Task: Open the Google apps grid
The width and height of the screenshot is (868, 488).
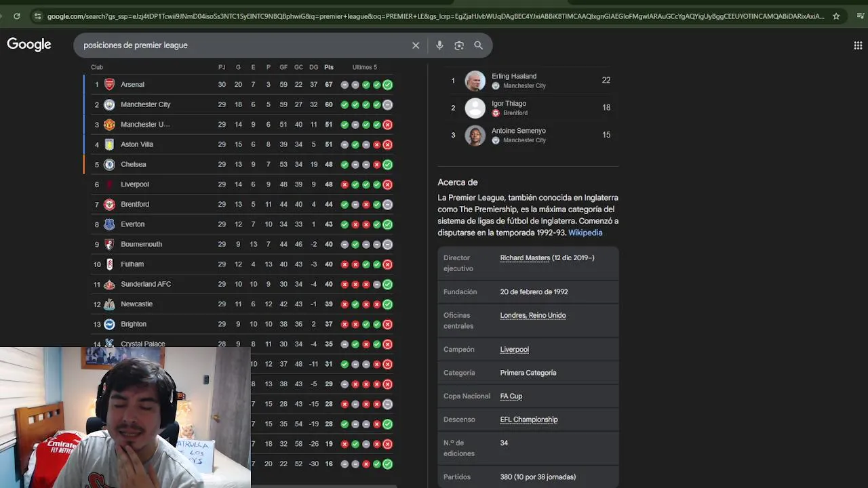Action: tap(858, 45)
